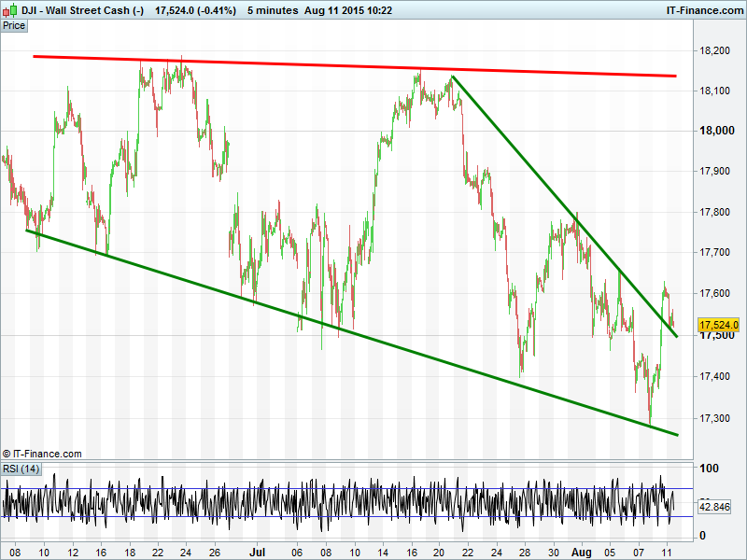Viewport: 747px width, 560px height.
Task: Click the 42.846 RSI value tag
Action: [714, 506]
